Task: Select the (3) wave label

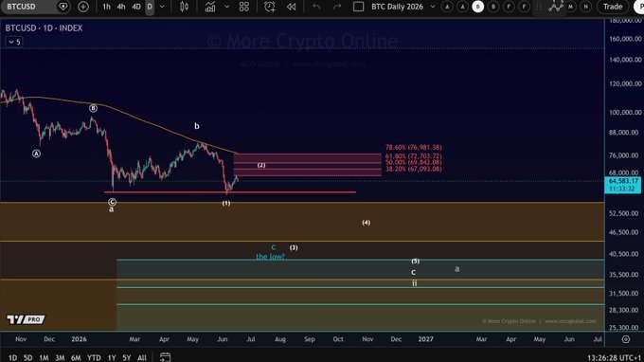Action: 294,247
